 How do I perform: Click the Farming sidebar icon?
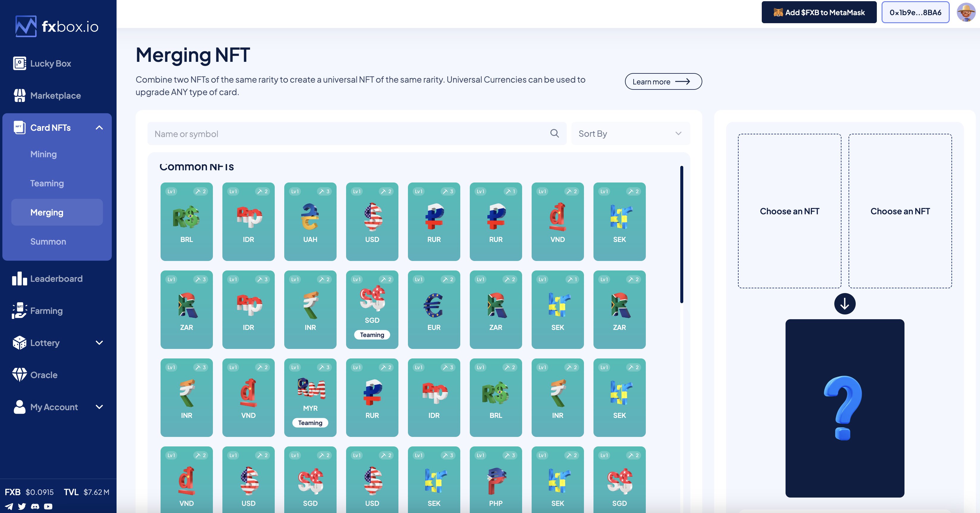coord(19,311)
